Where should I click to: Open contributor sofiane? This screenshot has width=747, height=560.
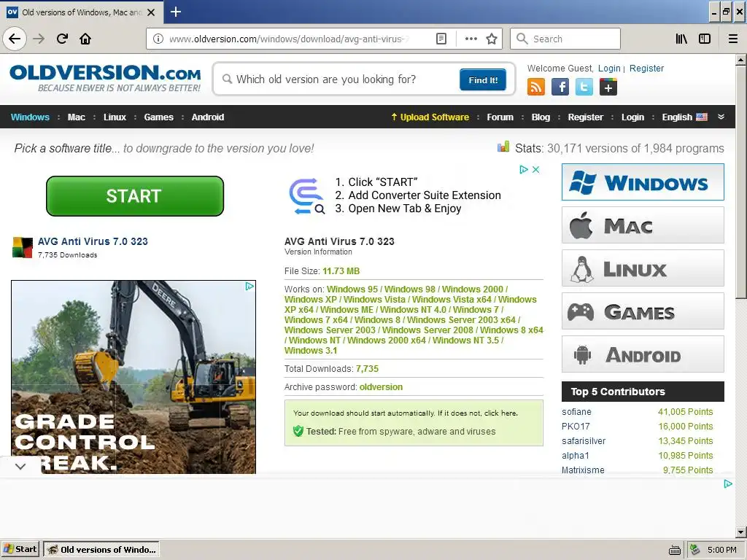point(576,412)
